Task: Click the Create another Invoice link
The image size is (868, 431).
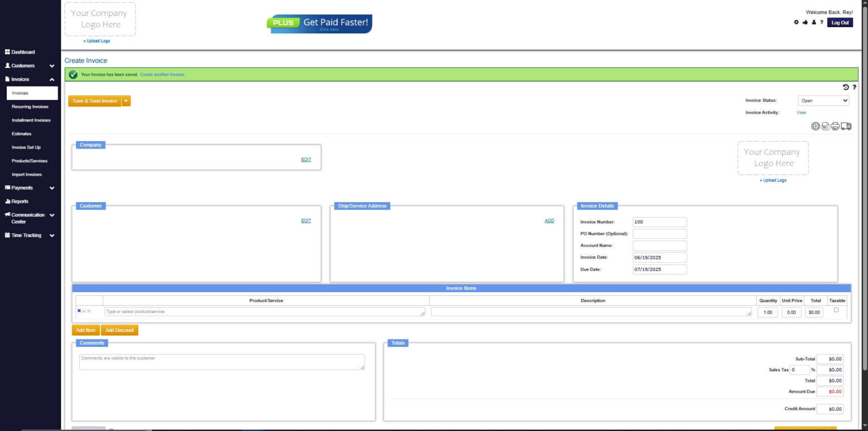Action: pyautogui.click(x=163, y=74)
